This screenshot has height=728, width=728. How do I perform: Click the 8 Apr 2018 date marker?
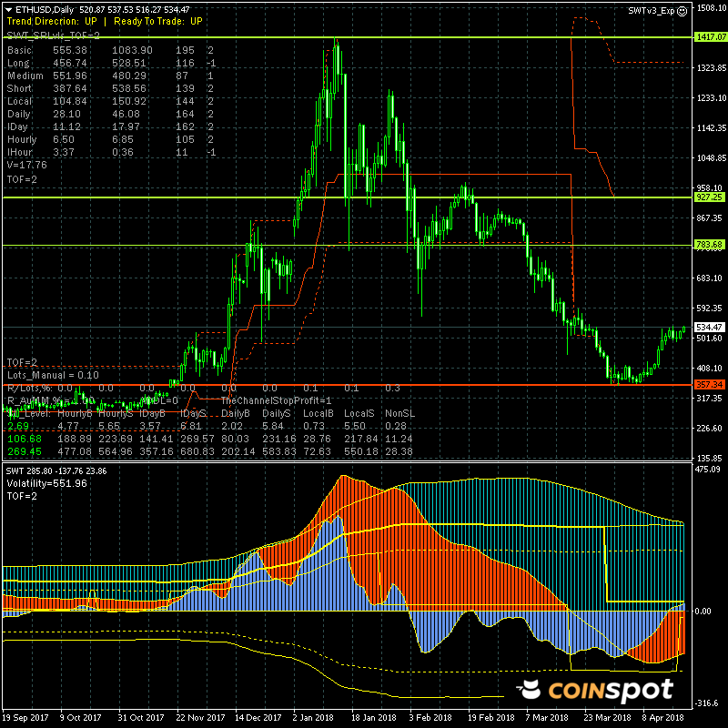(662, 718)
